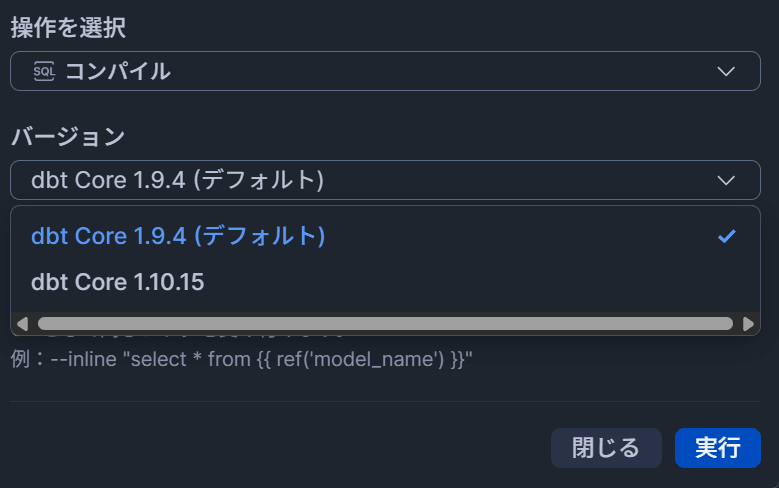This screenshot has width=779, height=488.
Task: Click the empty area left of 閉じる
Action: tap(280, 448)
